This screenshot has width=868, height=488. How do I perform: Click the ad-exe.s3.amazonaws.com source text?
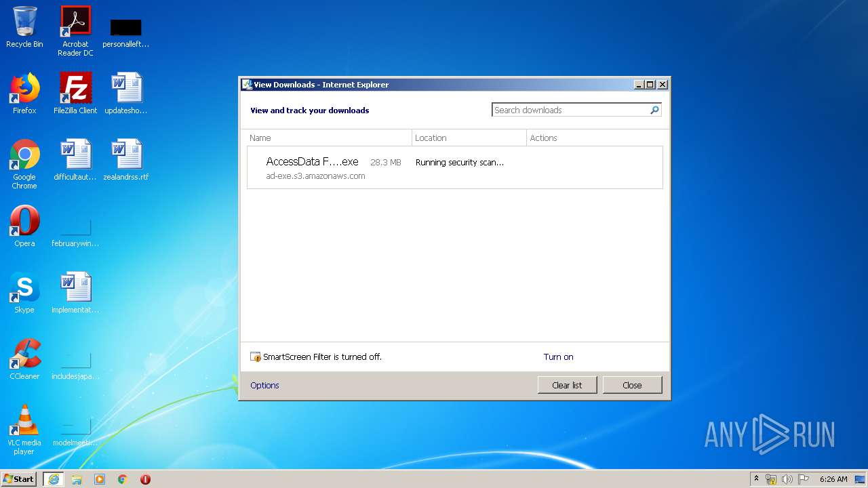click(315, 176)
